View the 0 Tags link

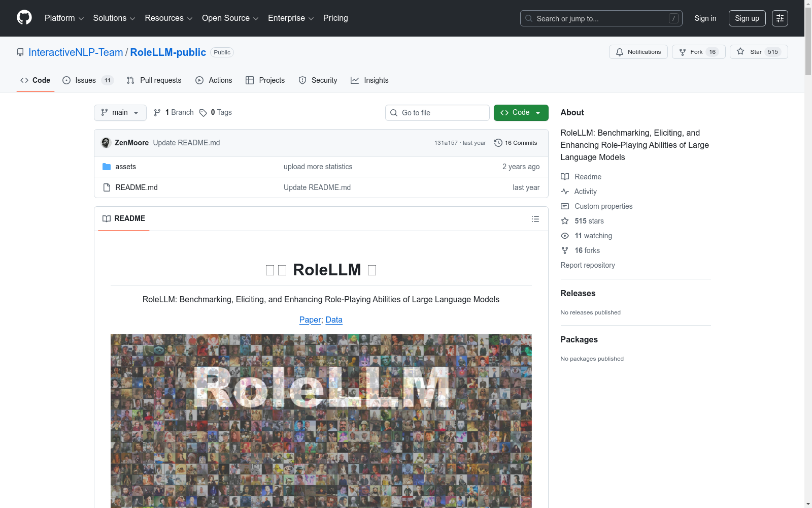tap(216, 113)
